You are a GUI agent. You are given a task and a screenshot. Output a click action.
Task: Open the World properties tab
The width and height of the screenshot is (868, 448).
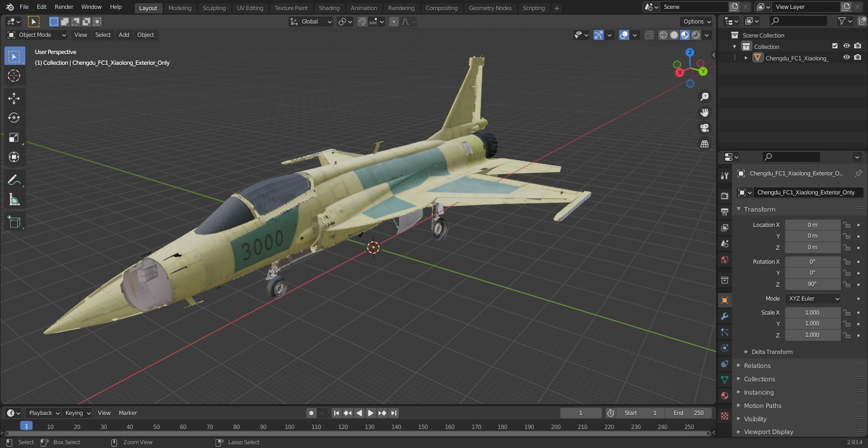[x=724, y=259]
